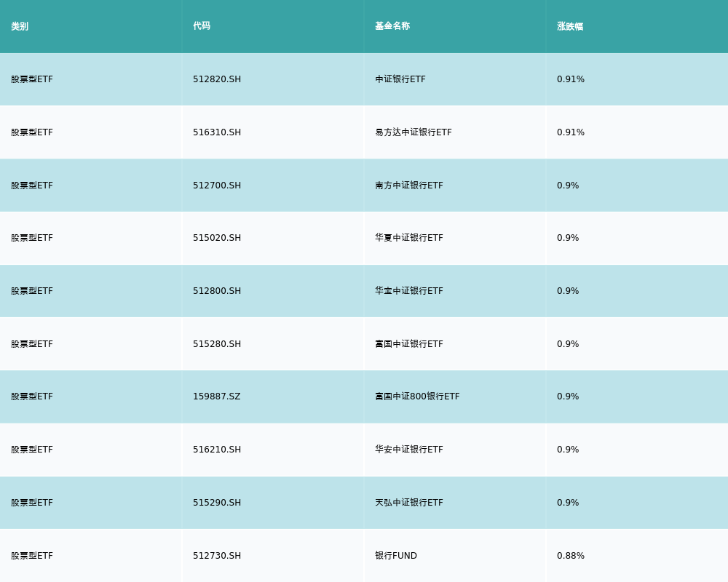Click the 华安中证银行ETF name
728x582 pixels.
tap(409, 450)
